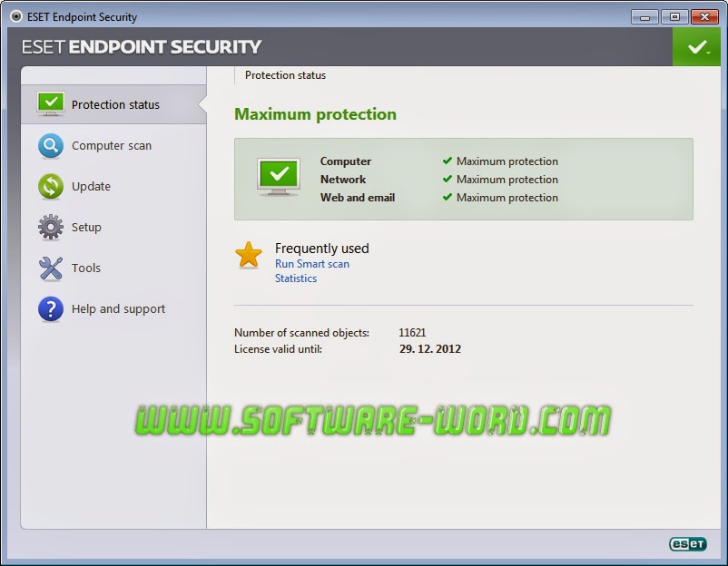Viewport: 728px width, 566px height.
Task: Click the ESET title bar application icon
Action: 16,16
